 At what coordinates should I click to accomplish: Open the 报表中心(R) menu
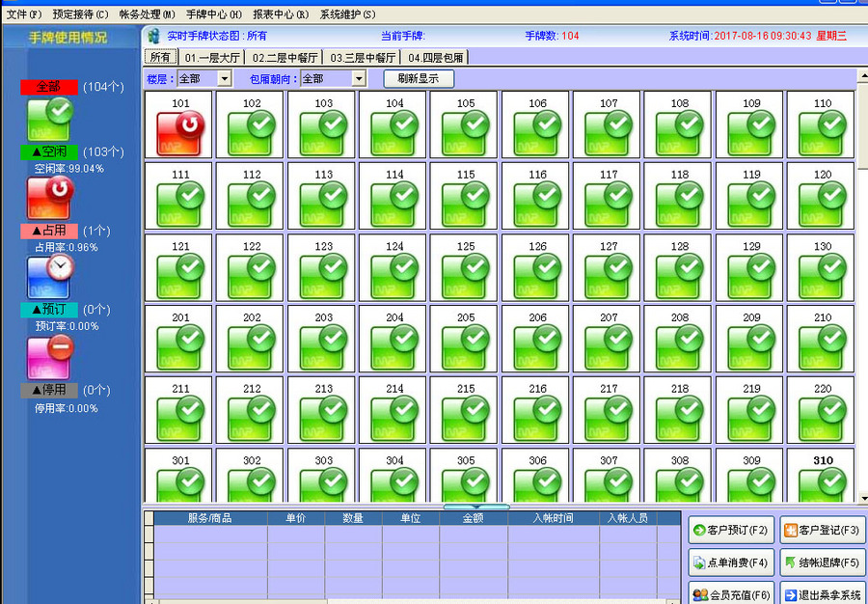click(281, 14)
